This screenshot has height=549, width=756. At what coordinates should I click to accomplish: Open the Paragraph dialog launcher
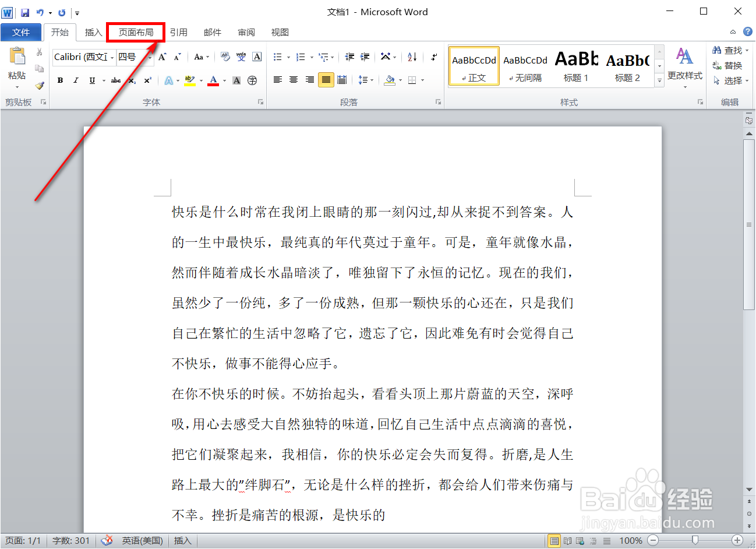(438, 102)
